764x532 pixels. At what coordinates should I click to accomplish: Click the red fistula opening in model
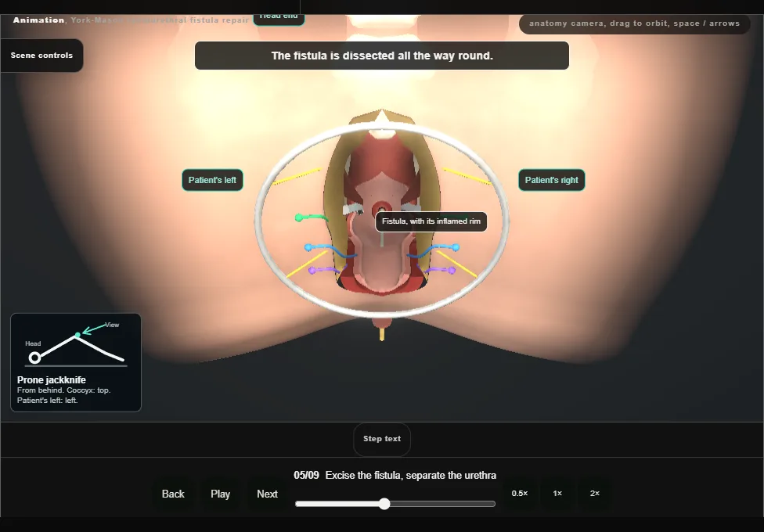pyautogui.click(x=381, y=209)
